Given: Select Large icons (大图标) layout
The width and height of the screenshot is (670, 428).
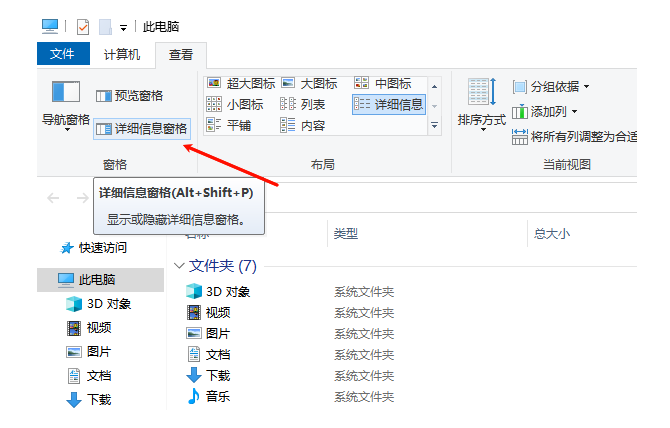Looking at the screenshot, I should [309, 83].
